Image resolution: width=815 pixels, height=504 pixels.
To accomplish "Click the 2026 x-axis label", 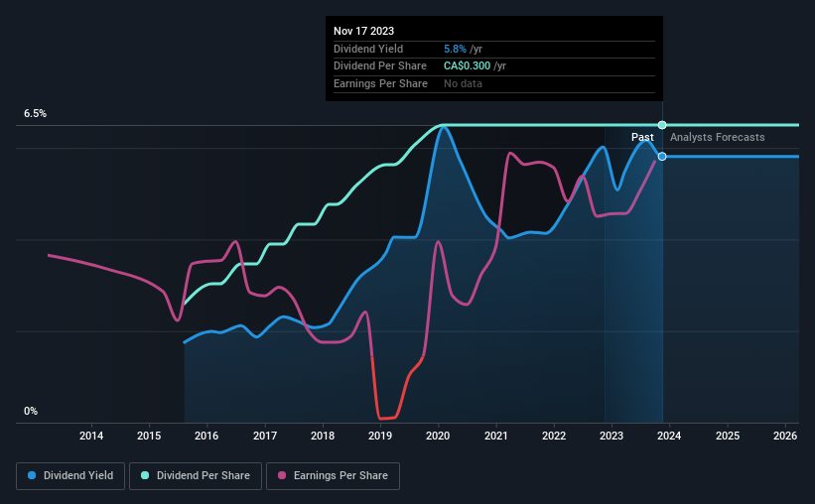I will click(785, 436).
